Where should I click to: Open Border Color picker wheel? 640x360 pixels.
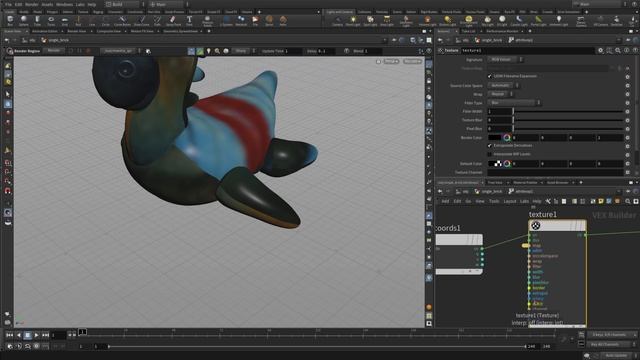507,138
